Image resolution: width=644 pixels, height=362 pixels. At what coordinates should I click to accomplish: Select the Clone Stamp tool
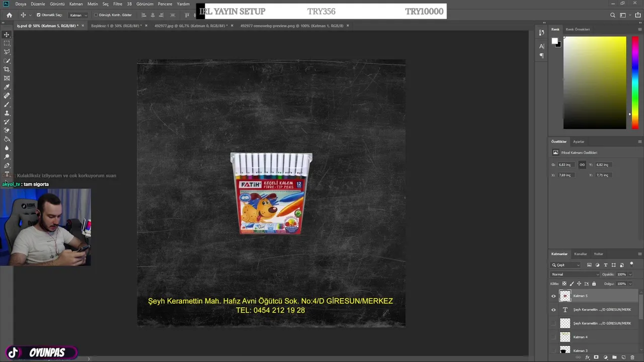[7, 113]
